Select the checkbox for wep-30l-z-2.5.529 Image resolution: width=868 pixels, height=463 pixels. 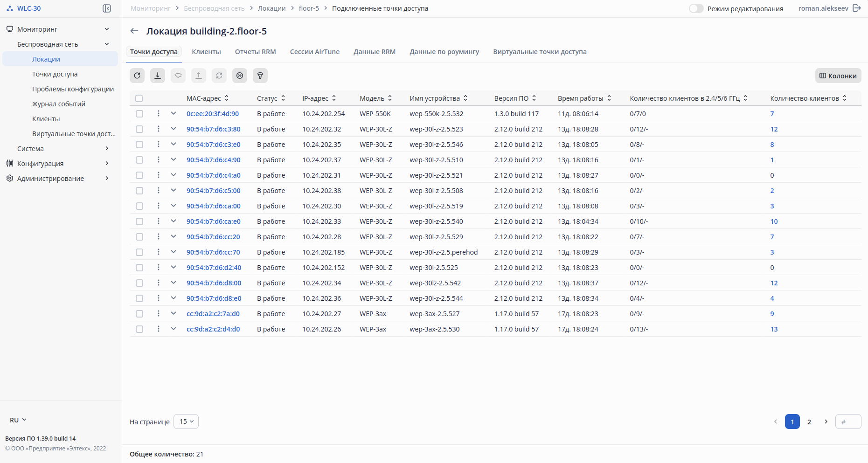pyautogui.click(x=139, y=237)
